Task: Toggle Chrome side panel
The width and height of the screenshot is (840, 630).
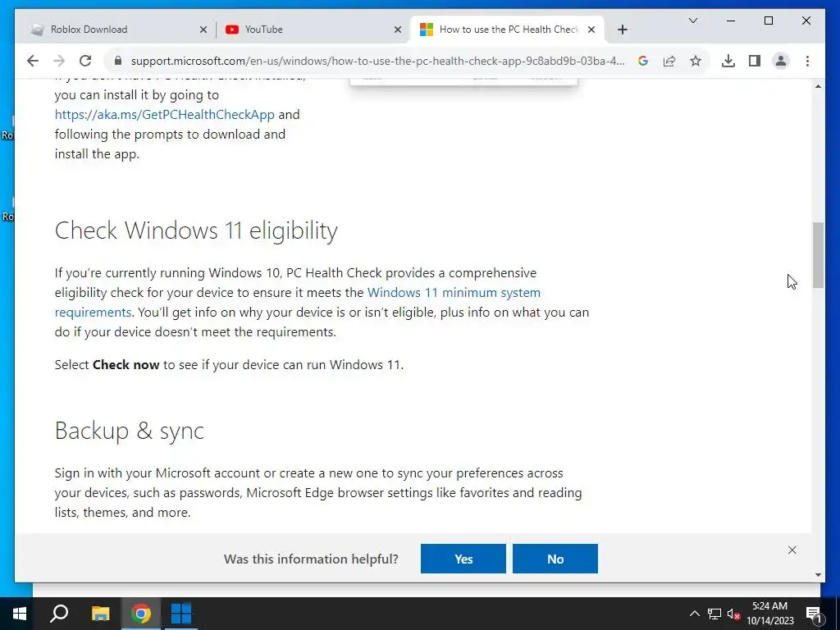Action: (755, 61)
